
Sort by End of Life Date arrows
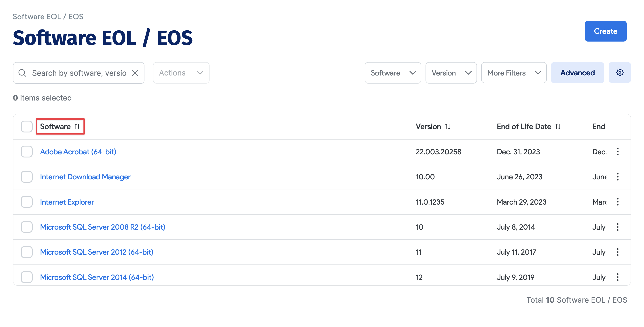(558, 126)
